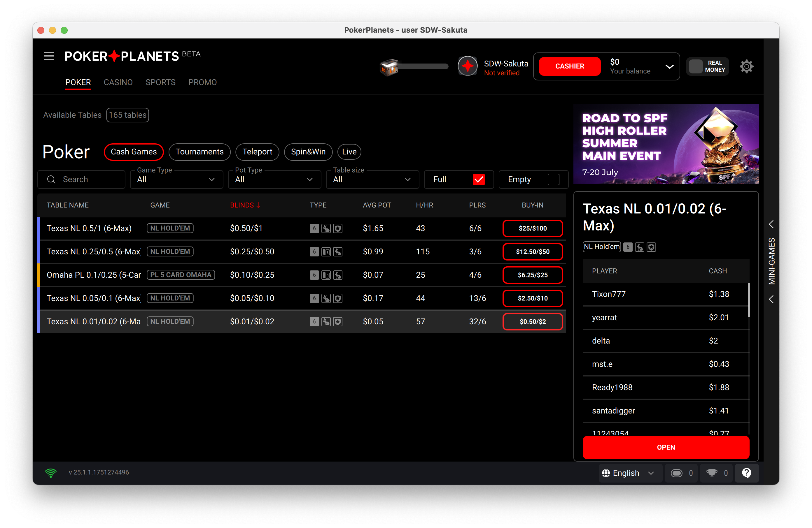Click the rabbit icon in Omaha PL 0.1/0.25 row
This screenshot has height=528, width=812.
coord(338,275)
